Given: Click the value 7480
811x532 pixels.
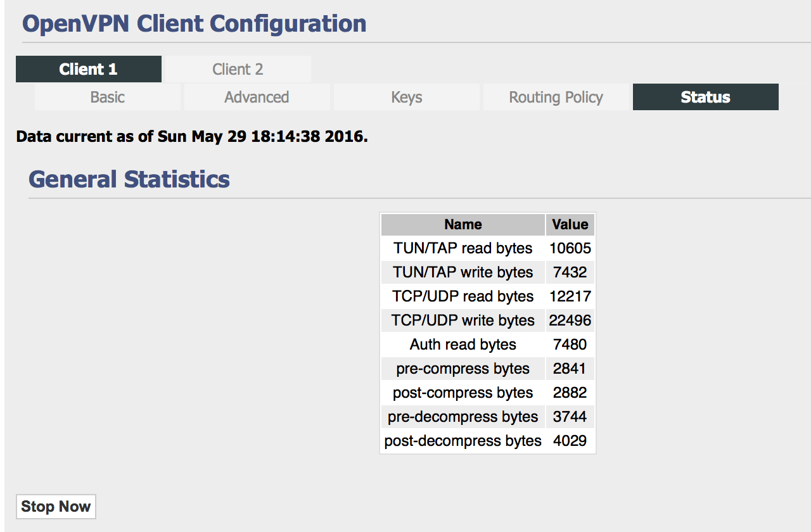Looking at the screenshot, I should pos(570,345).
